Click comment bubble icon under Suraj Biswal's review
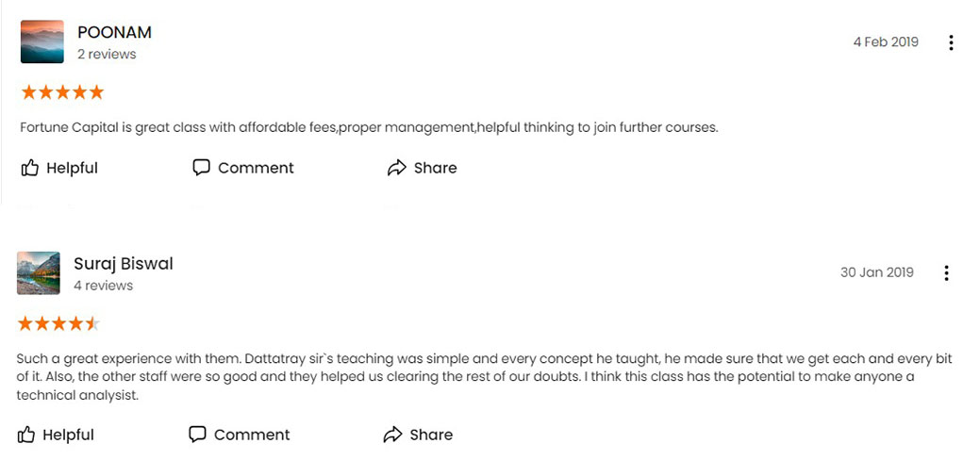 pos(197,435)
